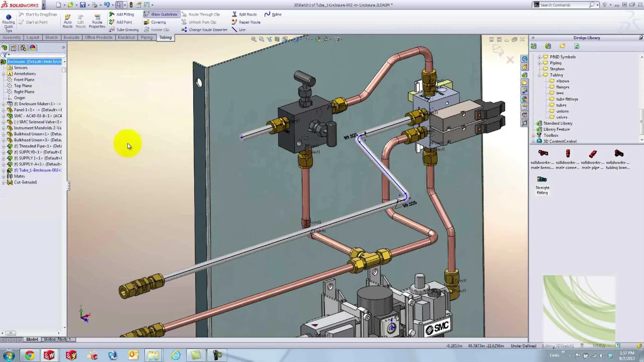Open the PropertyManager tab icon
The width and height of the screenshot is (644, 362).
point(14,48)
